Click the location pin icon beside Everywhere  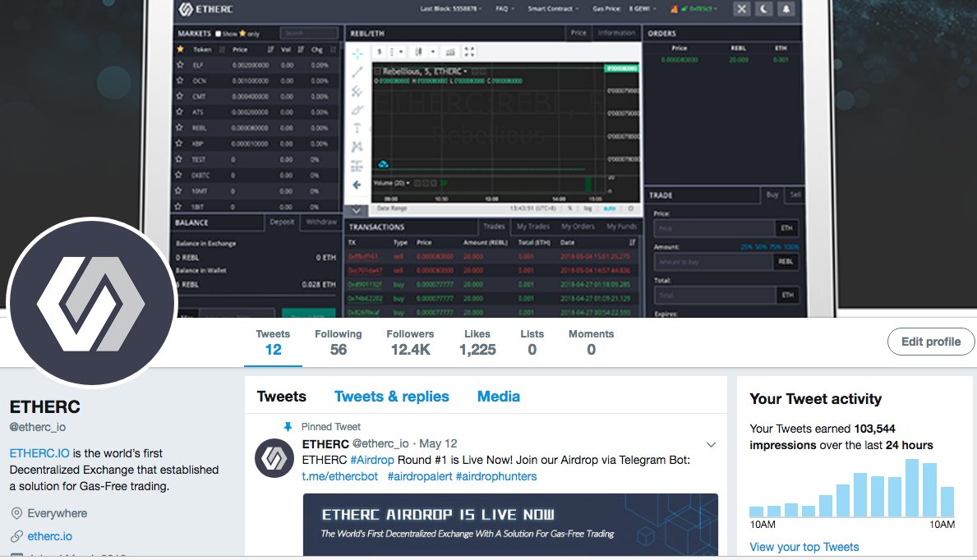16,513
